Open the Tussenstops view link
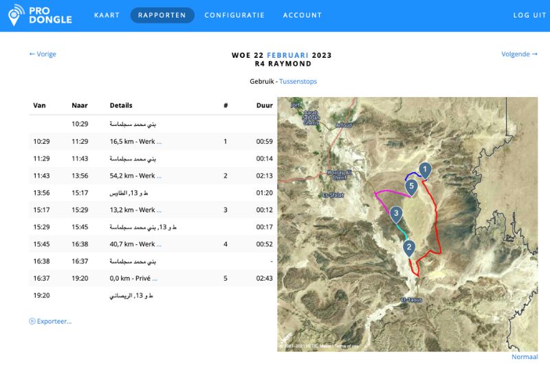This screenshot has height=392, width=550. [298, 81]
